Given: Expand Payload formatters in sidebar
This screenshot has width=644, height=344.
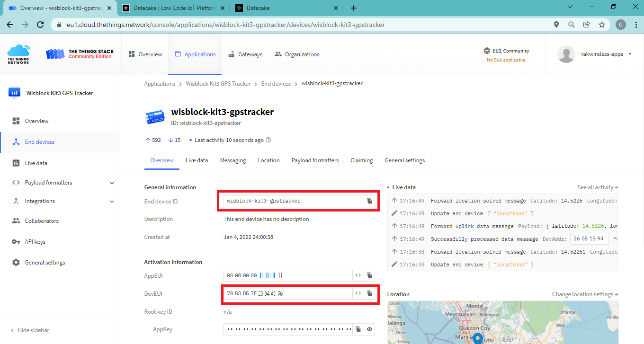Looking at the screenshot, I should 112,183.
